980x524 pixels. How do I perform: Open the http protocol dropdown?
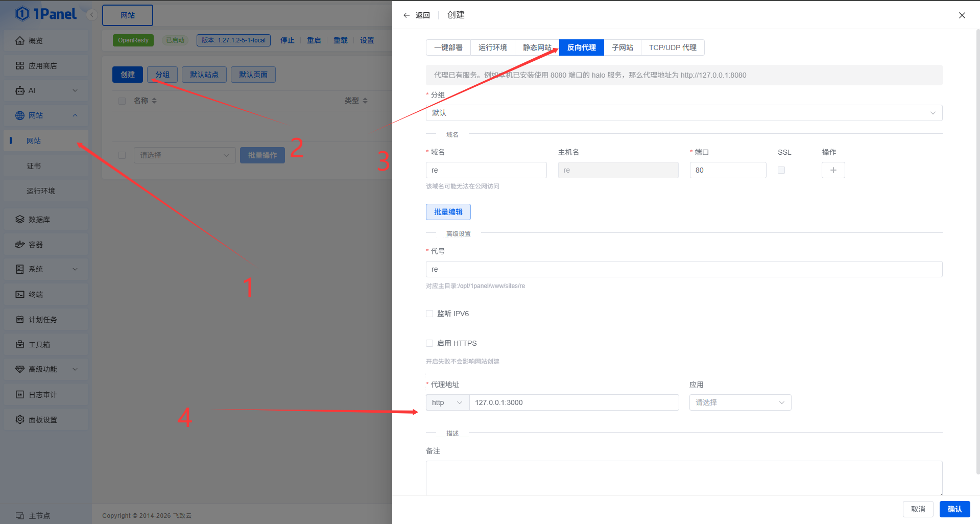pyautogui.click(x=447, y=402)
